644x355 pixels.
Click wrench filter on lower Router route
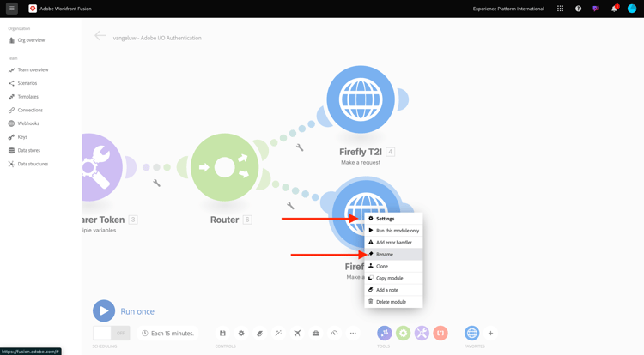coord(290,206)
